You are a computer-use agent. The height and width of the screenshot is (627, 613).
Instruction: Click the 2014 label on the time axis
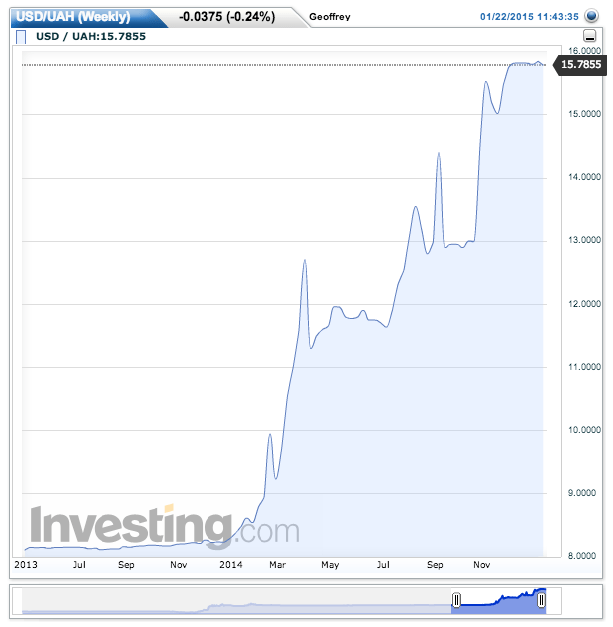point(231,565)
